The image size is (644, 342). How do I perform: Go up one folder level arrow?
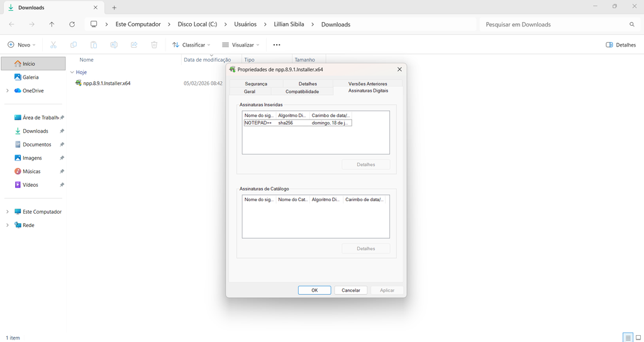52,25
